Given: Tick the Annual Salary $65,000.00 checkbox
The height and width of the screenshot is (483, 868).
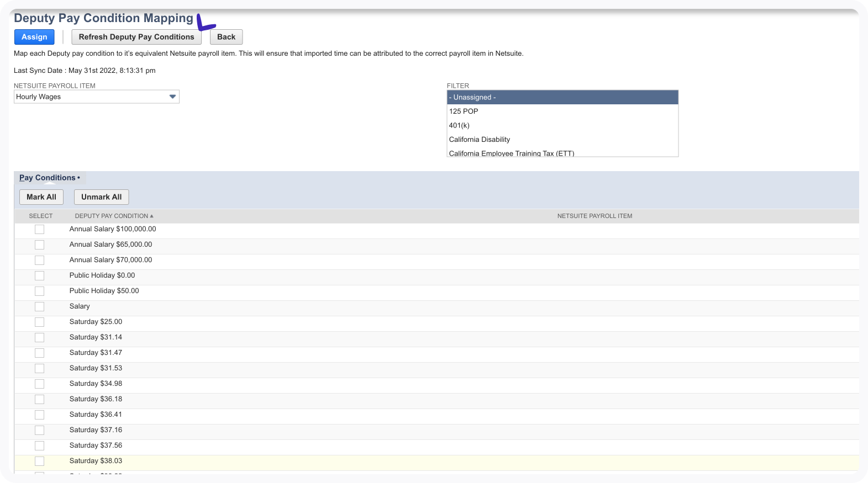Looking at the screenshot, I should 39,245.
